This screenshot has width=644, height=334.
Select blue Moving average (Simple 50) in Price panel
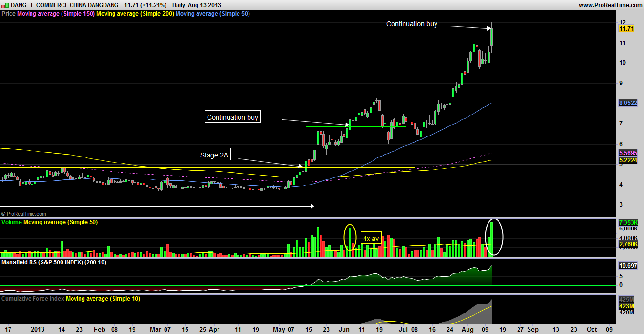tap(213, 14)
